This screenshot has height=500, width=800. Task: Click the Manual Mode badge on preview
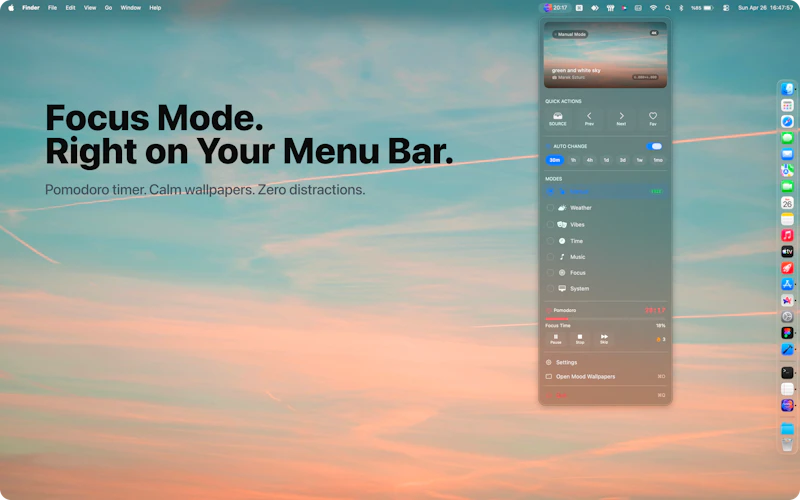click(570, 34)
